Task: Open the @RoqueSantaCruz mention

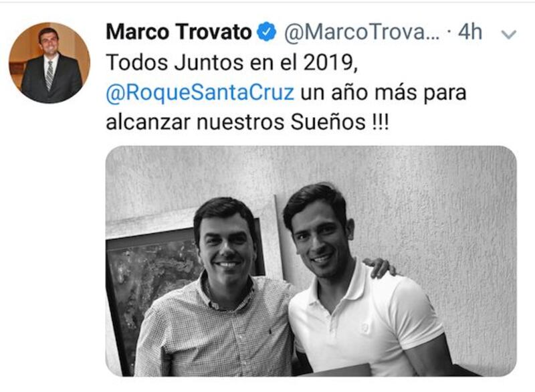Action: click(200, 93)
